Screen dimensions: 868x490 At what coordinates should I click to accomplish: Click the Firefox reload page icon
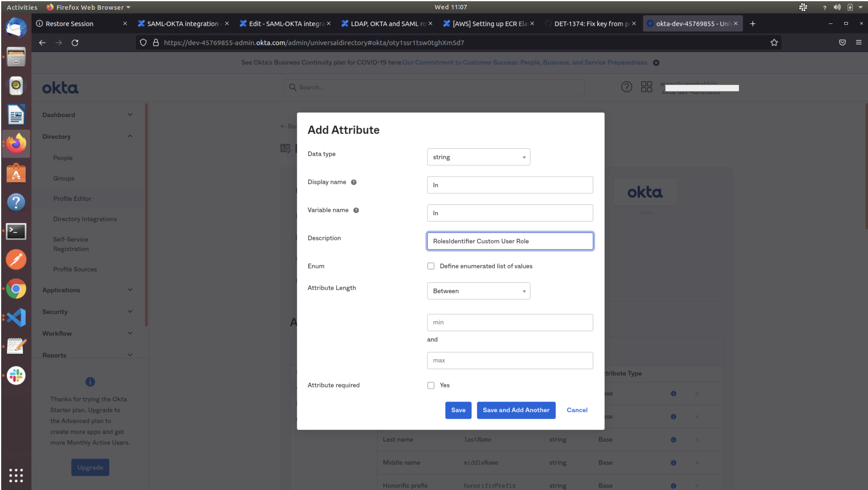coord(75,43)
